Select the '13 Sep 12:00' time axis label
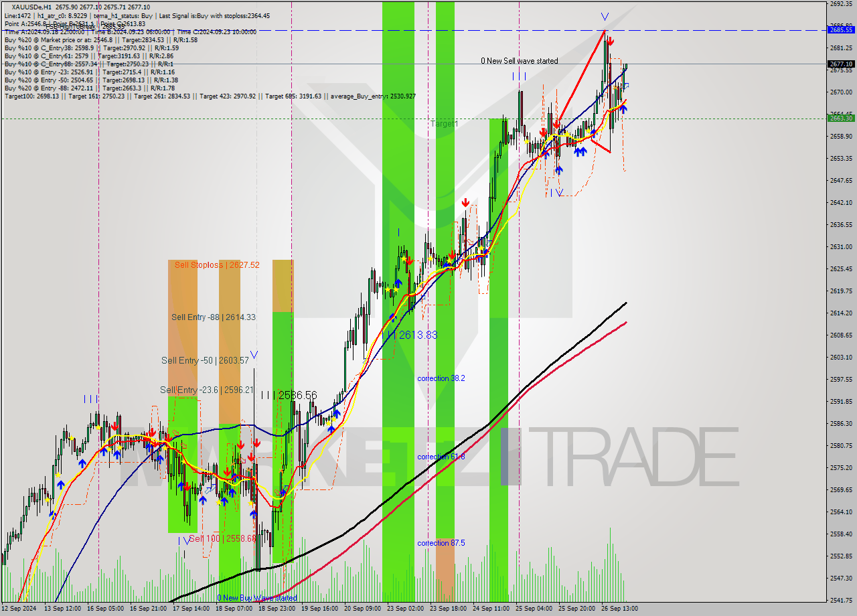 (x=63, y=609)
